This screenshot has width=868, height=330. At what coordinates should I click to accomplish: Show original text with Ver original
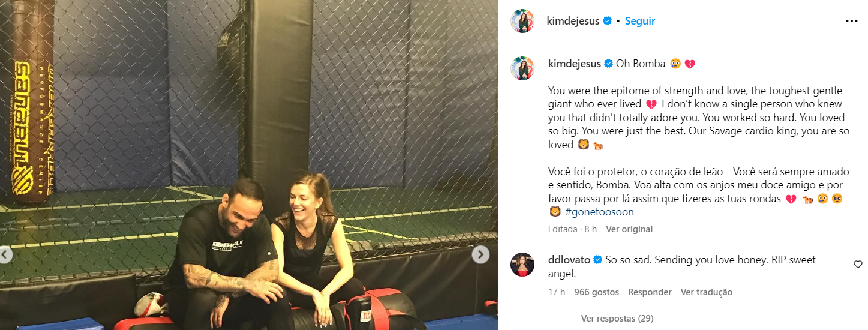tap(629, 229)
